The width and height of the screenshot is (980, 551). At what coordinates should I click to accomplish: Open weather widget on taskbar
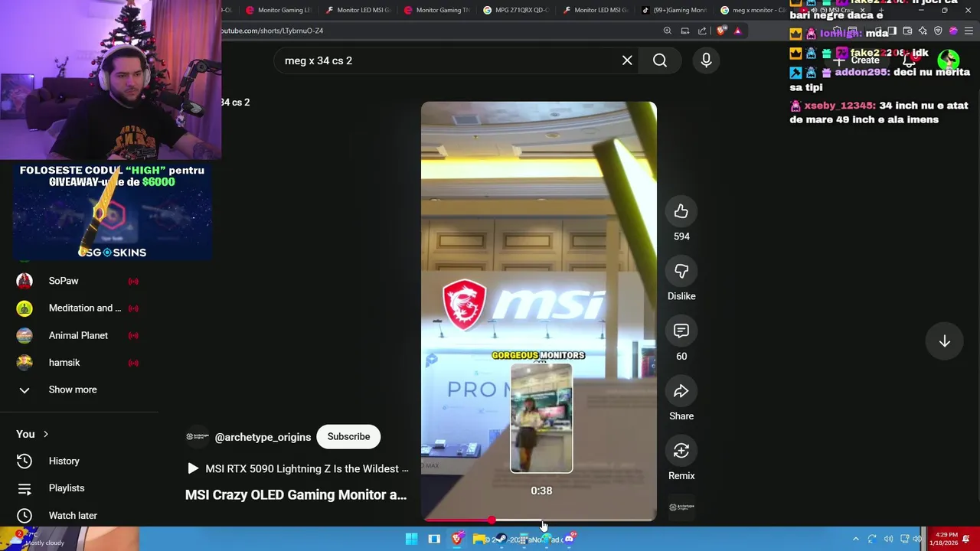click(37, 540)
